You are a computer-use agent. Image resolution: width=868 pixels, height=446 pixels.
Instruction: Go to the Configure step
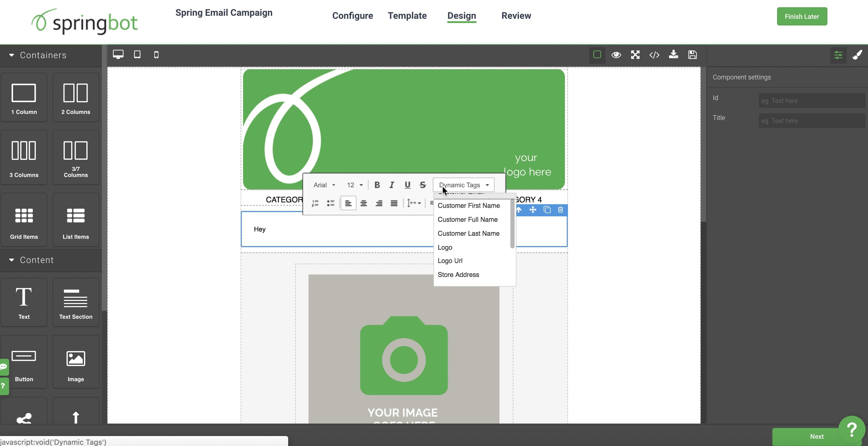tap(352, 15)
